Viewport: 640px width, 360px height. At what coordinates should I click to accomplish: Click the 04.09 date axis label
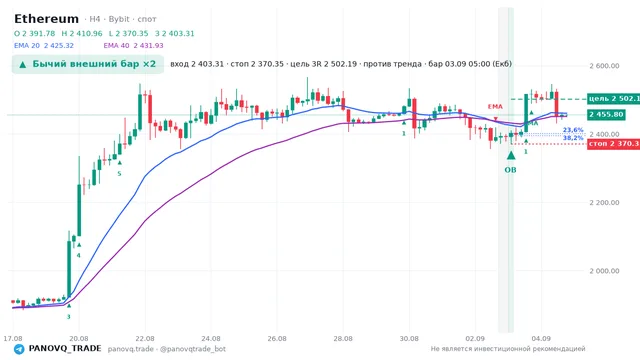pos(541,339)
